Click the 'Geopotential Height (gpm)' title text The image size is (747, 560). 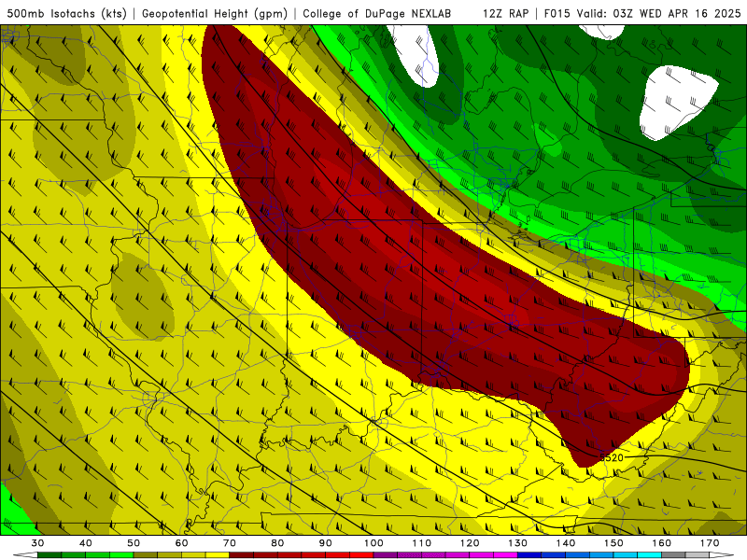(215, 14)
